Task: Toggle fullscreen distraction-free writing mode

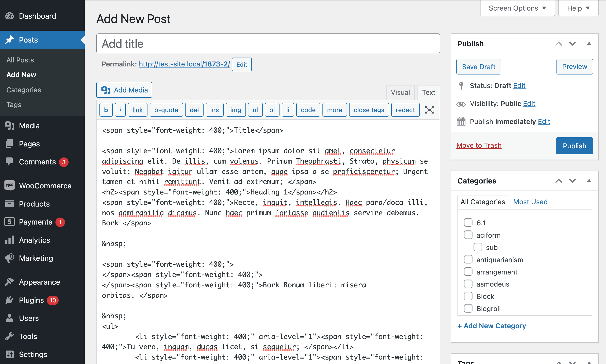Action: pos(429,110)
